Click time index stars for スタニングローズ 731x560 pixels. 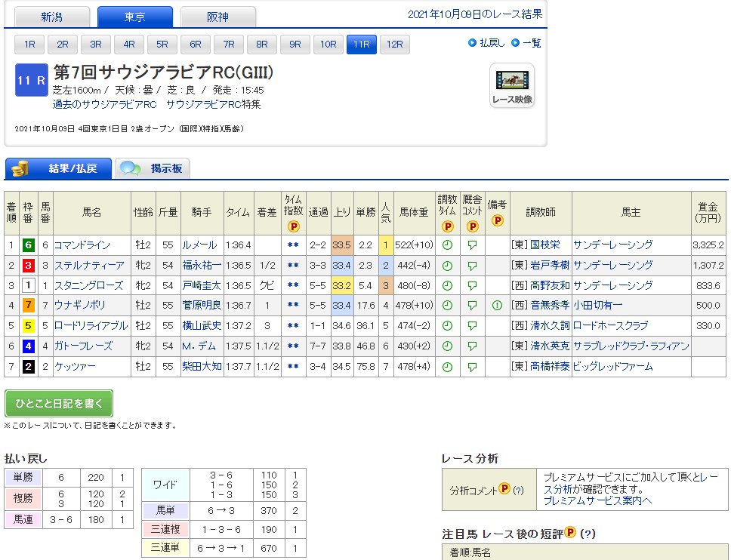[293, 285]
